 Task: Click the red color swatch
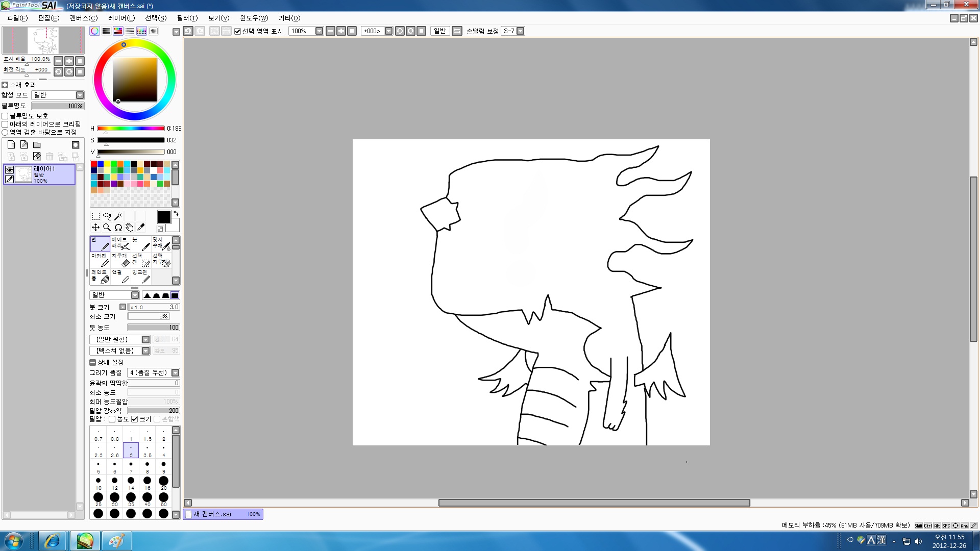point(94,164)
